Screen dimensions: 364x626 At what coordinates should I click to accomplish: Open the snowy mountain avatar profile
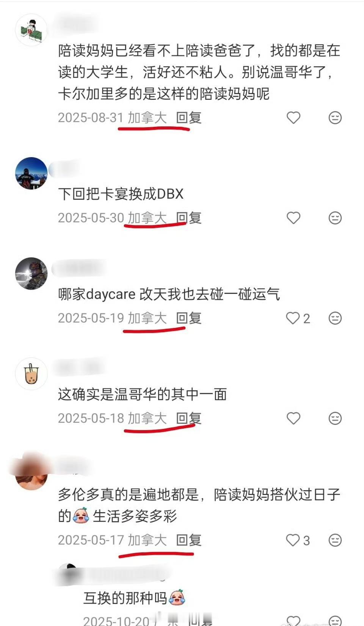31,173
